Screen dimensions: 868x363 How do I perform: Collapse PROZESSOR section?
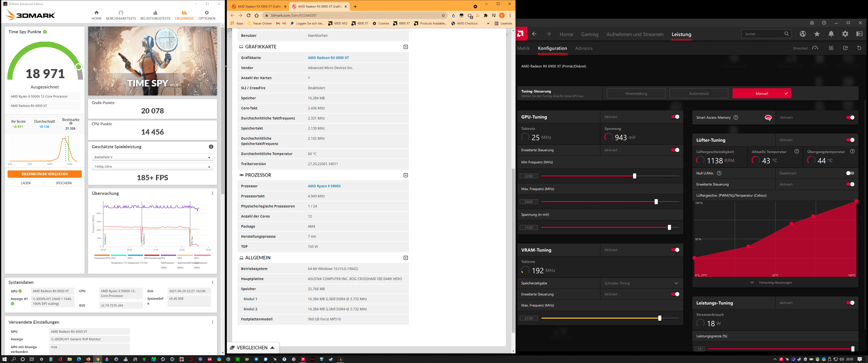point(406,175)
